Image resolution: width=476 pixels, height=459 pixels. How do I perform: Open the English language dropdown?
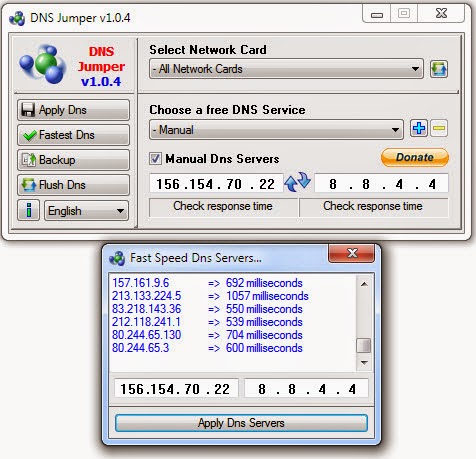[86, 211]
